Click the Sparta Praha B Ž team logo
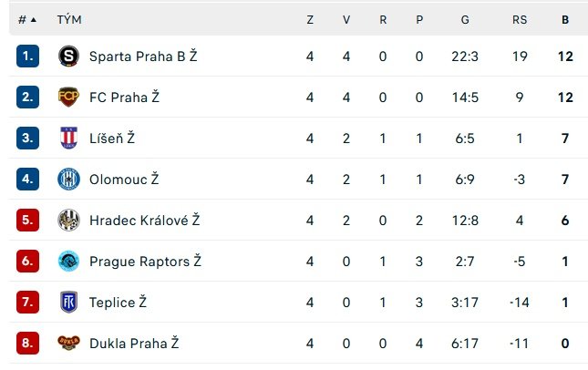588x370 pixels. (x=68, y=56)
